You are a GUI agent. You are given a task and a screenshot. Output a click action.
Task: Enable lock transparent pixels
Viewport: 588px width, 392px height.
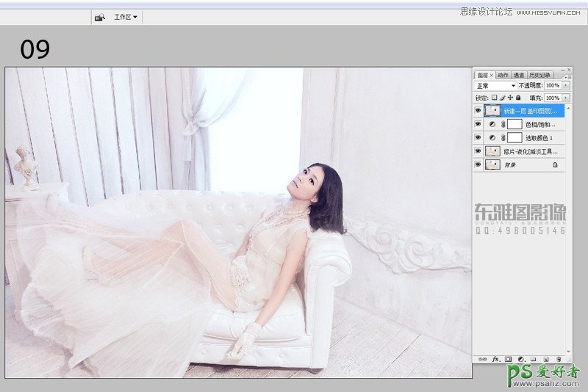tap(495, 97)
